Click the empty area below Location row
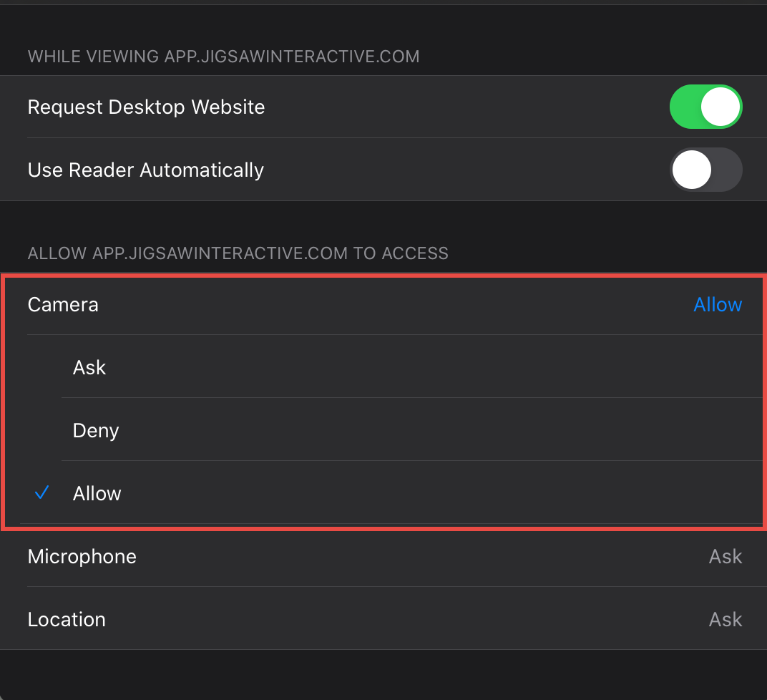 point(383,674)
